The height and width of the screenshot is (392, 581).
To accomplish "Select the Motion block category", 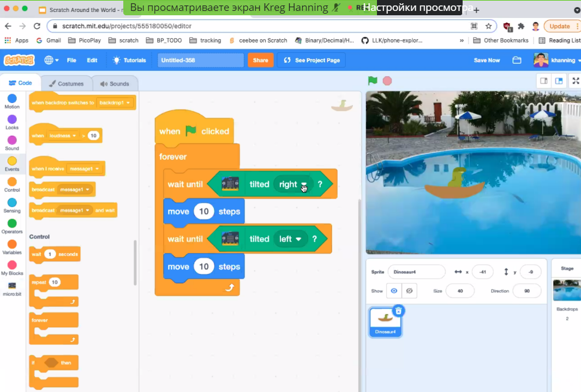I will (12, 101).
